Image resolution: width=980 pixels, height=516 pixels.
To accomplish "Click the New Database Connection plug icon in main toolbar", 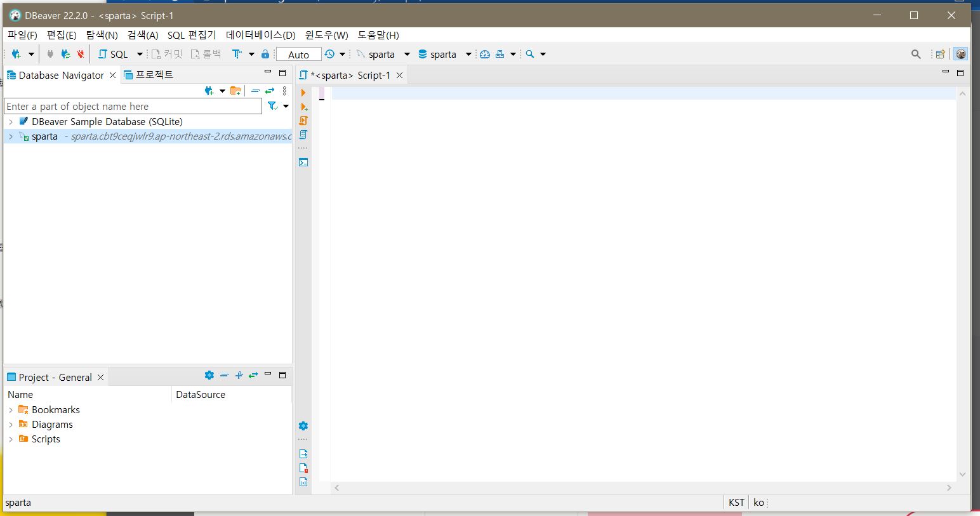I will 17,54.
